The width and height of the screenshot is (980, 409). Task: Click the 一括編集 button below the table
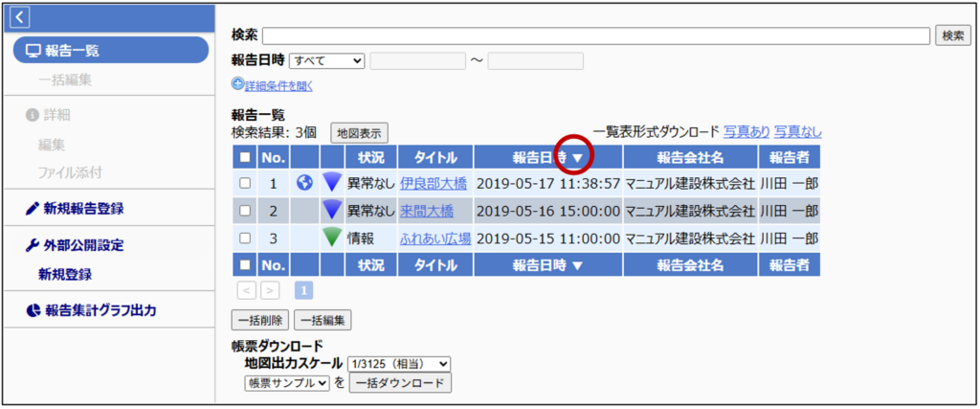point(323,320)
